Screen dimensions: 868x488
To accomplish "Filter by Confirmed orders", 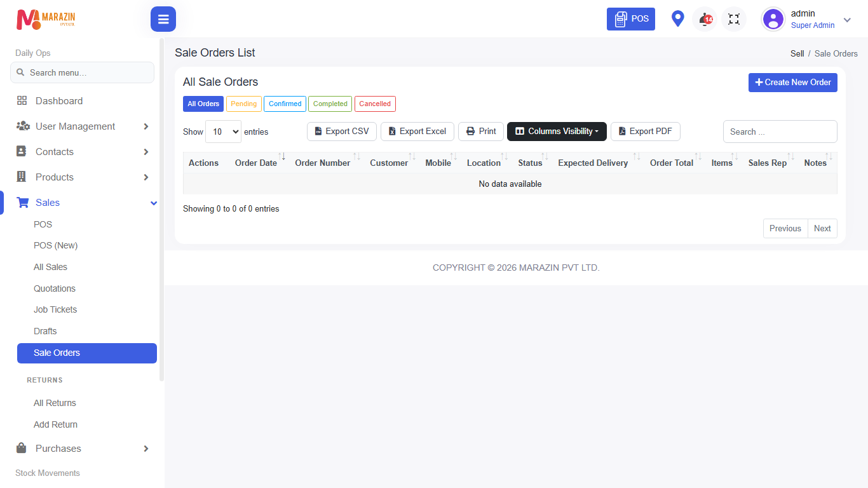I will click(285, 104).
